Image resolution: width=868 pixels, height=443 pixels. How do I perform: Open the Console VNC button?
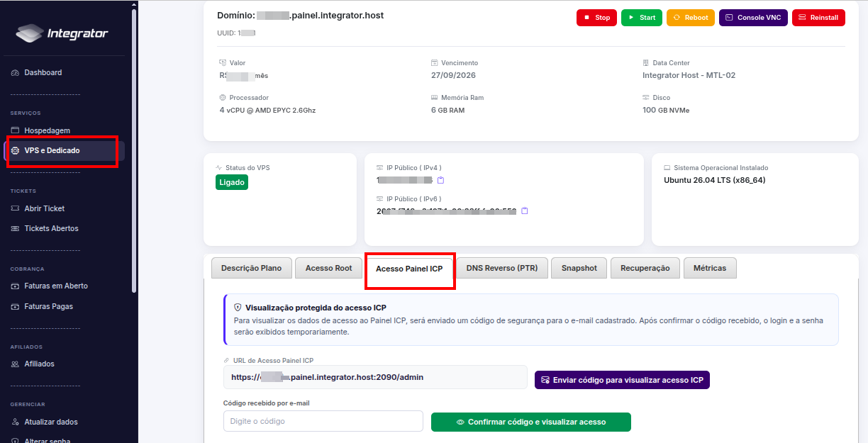[753, 18]
